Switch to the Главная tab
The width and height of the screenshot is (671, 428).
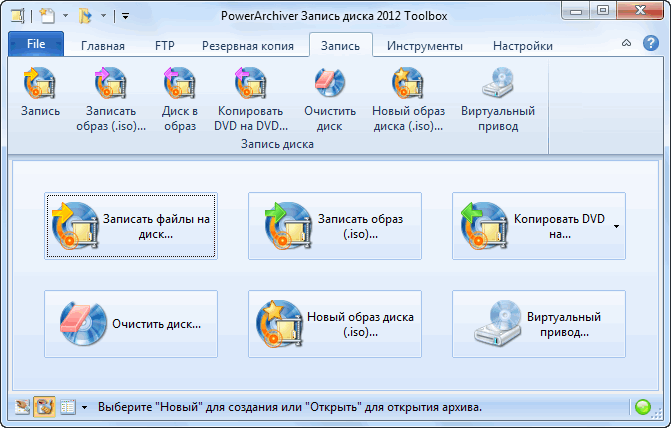(103, 46)
